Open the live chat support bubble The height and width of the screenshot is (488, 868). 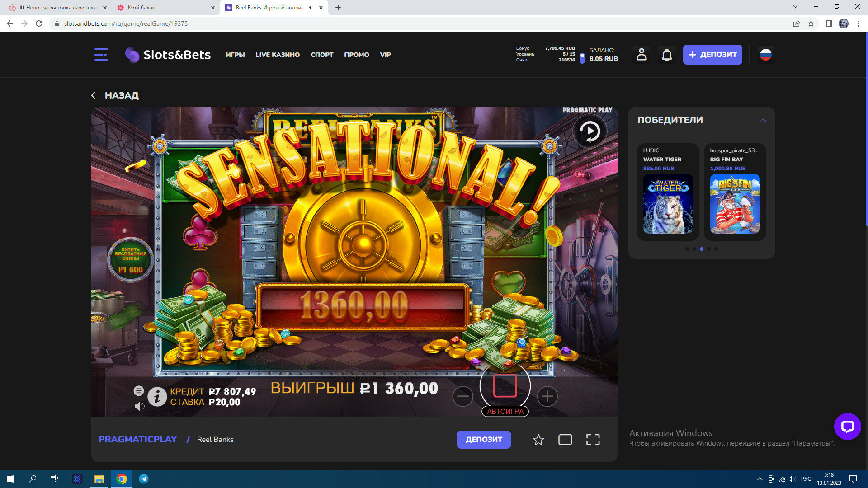(847, 426)
